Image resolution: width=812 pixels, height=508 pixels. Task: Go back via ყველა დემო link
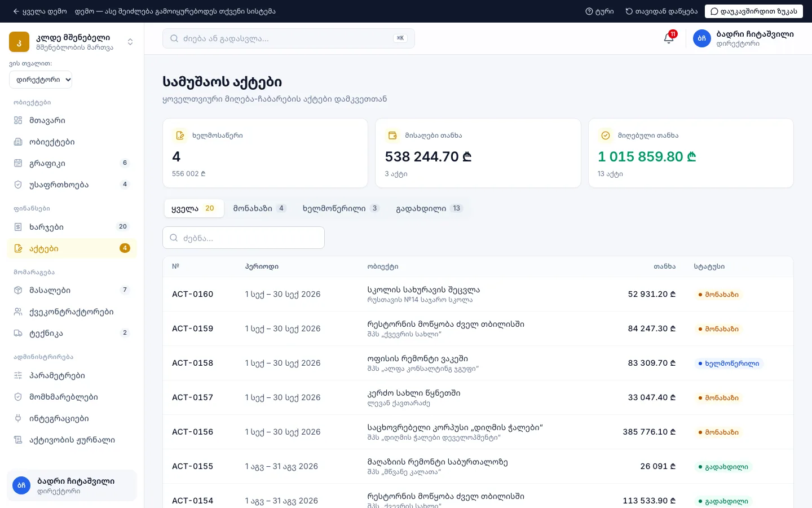(x=39, y=11)
